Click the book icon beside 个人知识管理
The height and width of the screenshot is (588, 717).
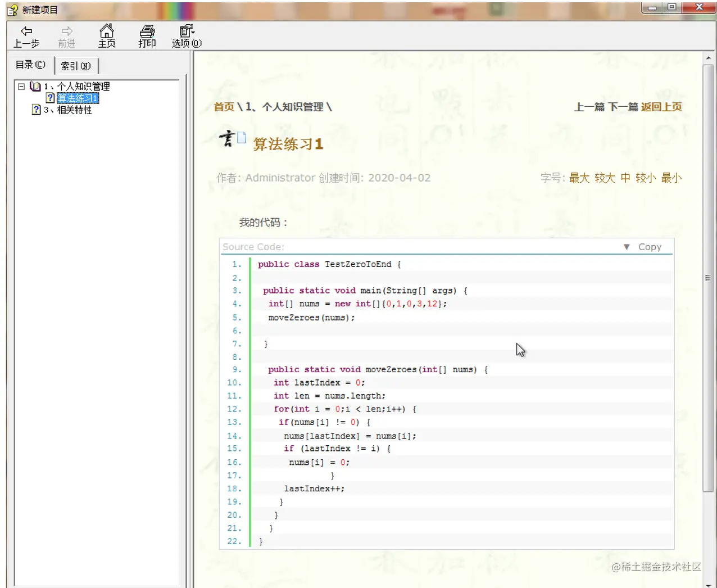pyautogui.click(x=35, y=87)
